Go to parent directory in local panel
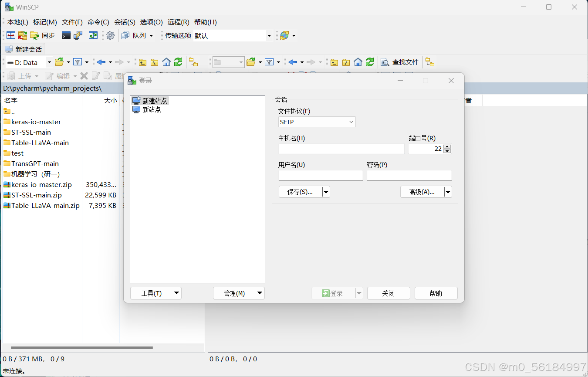Screen dimensions: 588x377 coord(142,62)
